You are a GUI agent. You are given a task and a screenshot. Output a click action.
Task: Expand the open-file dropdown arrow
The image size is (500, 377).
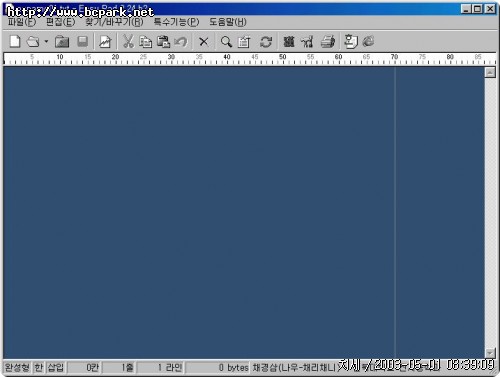(x=46, y=42)
